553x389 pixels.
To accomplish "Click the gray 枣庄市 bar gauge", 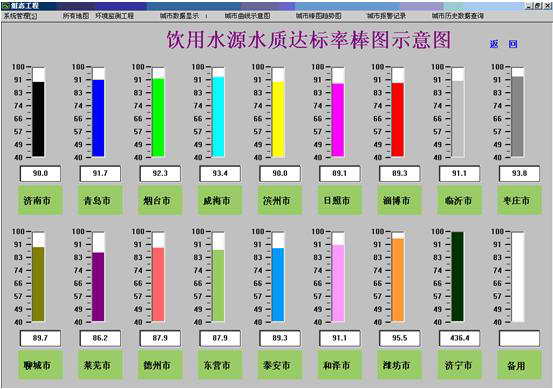I will point(518,112).
